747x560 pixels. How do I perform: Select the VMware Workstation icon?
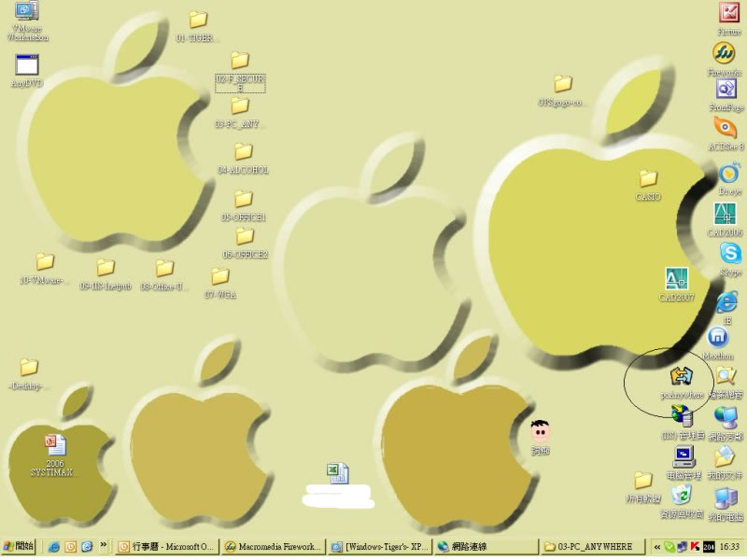tap(26, 12)
